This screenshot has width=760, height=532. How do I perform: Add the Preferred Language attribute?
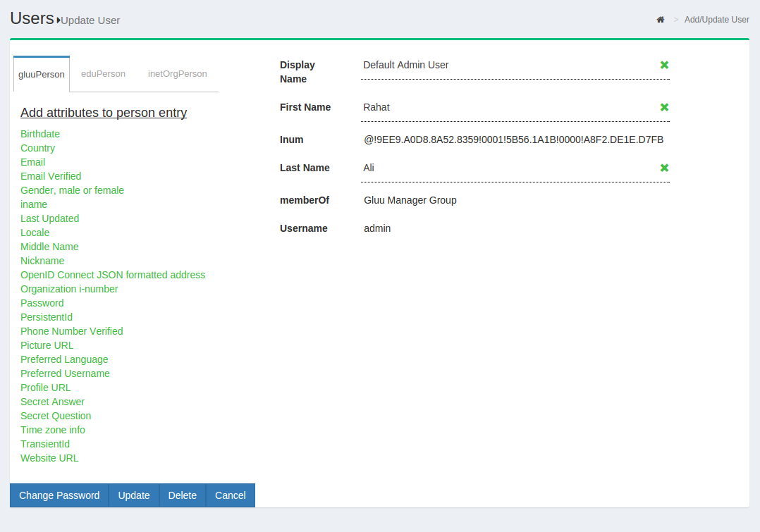click(64, 359)
